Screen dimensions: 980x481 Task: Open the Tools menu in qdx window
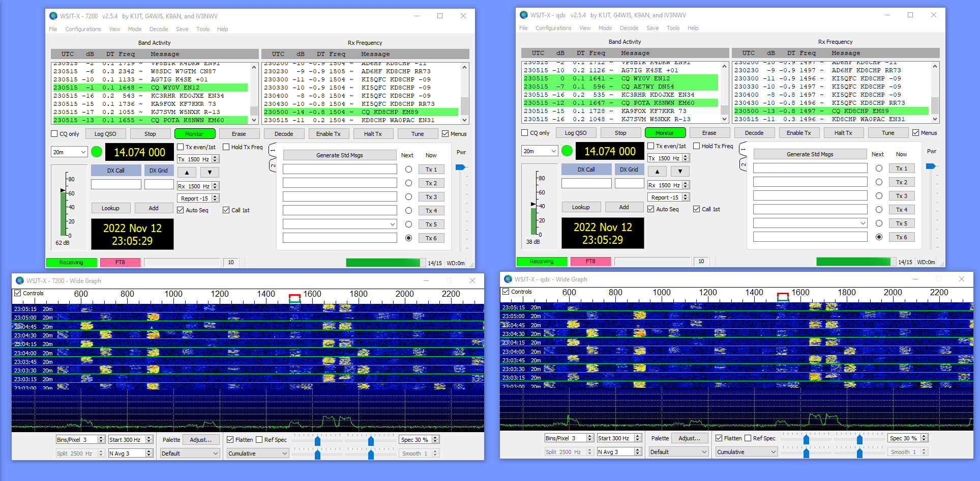tap(673, 28)
